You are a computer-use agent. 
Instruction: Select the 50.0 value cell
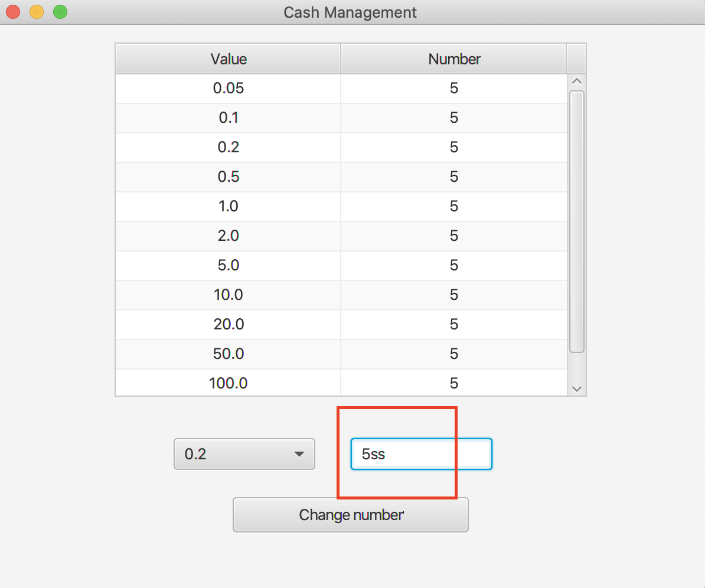click(x=228, y=354)
